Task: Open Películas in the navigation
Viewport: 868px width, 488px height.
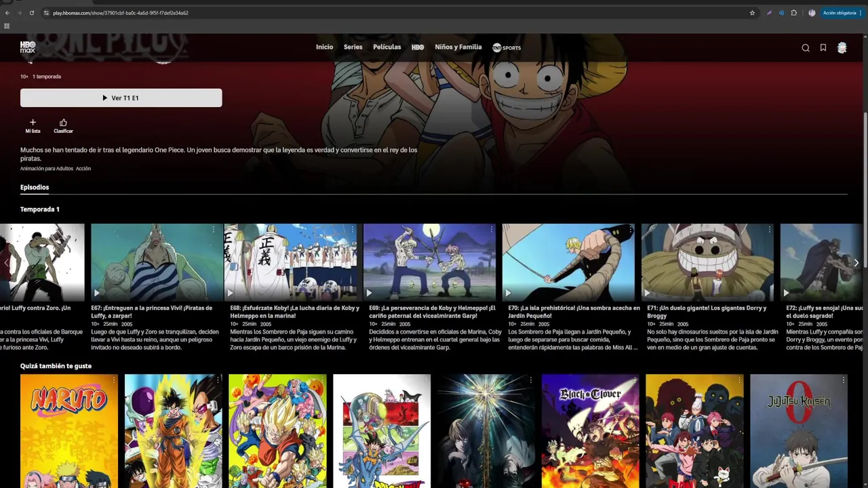Action: pos(387,47)
